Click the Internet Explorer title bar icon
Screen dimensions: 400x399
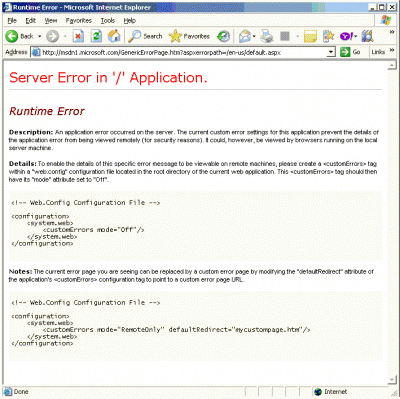[x=8, y=7]
